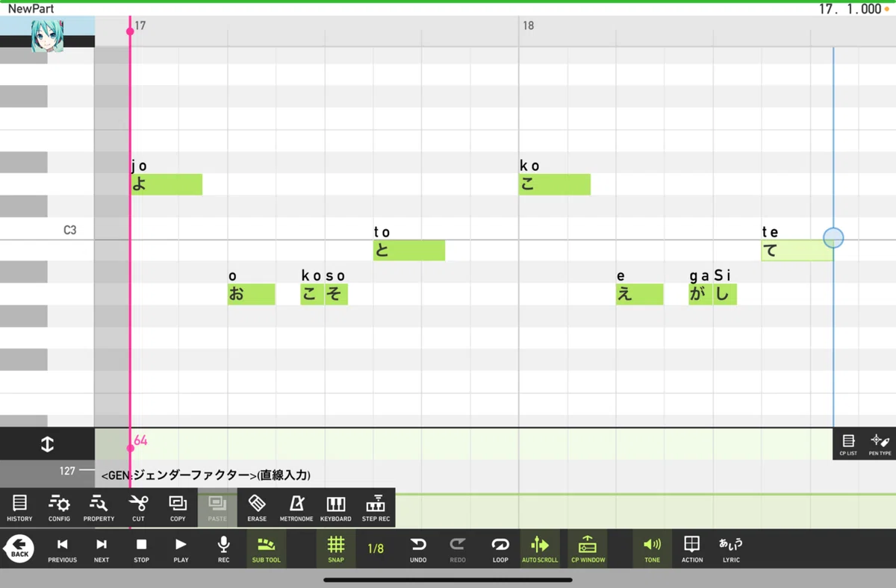Select the note こ (ko) at measure 18

coord(555,184)
